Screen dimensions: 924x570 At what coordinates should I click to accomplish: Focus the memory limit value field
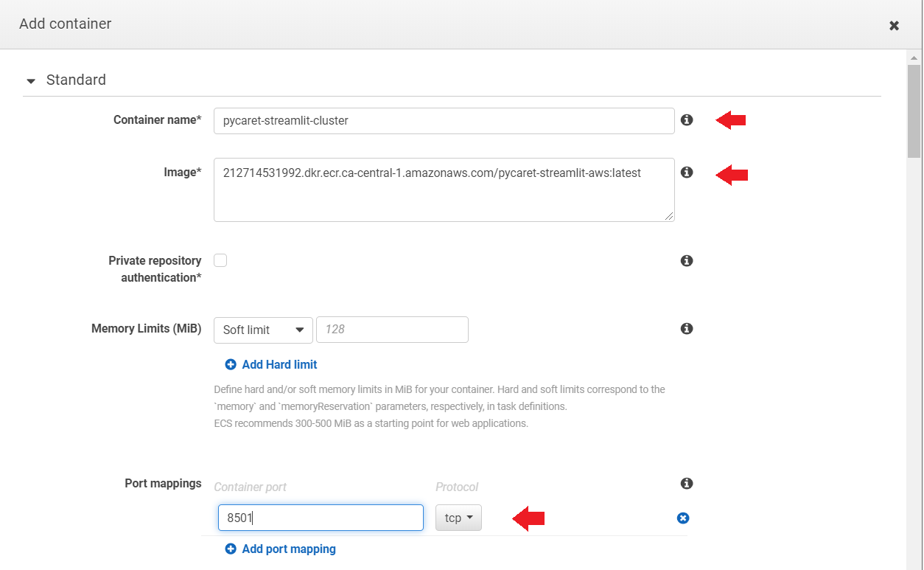click(392, 330)
